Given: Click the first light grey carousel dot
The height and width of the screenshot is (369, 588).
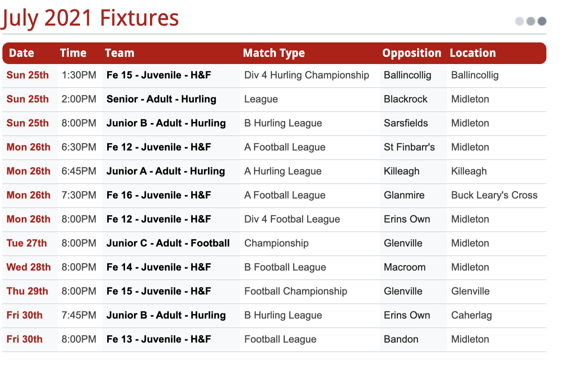Looking at the screenshot, I should (520, 21).
